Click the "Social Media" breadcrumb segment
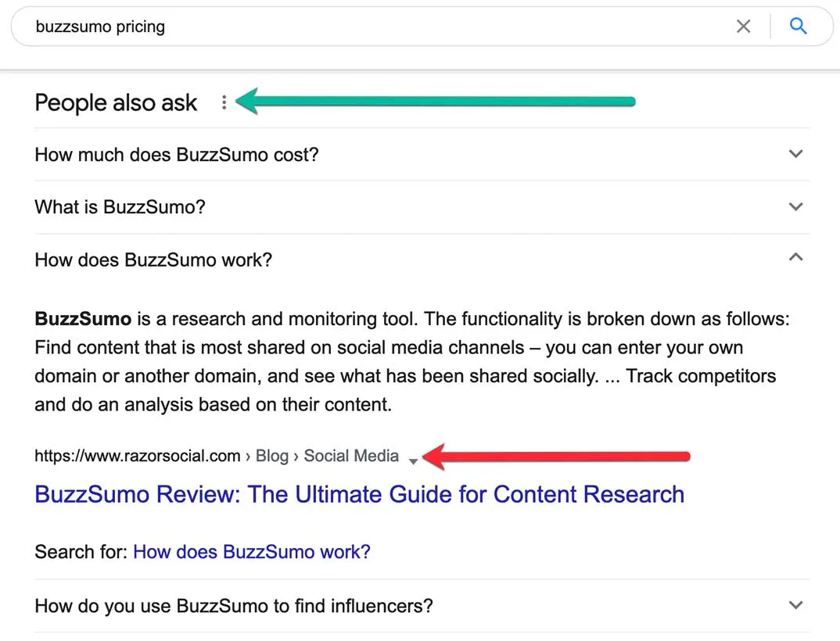Viewport: 840px width, 641px height. click(351, 457)
